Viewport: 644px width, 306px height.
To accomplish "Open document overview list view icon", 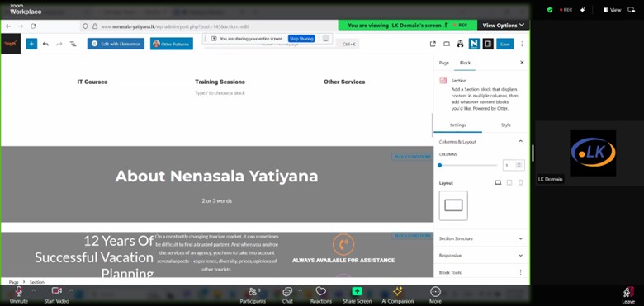I will pos(73,44).
